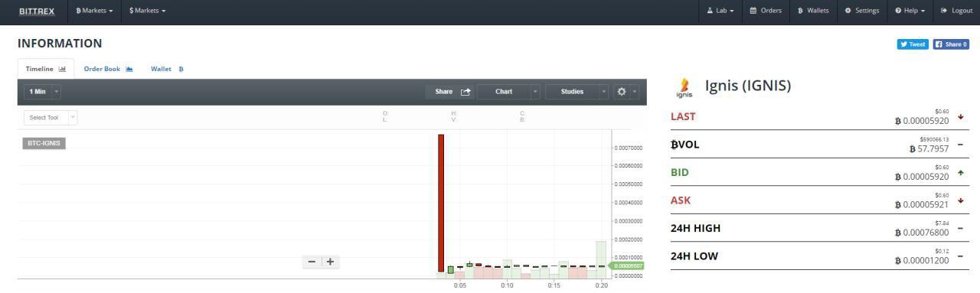Share this market with the Tweet button
Image resolution: width=980 pixels, height=293 pixels.
pos(913,44)
